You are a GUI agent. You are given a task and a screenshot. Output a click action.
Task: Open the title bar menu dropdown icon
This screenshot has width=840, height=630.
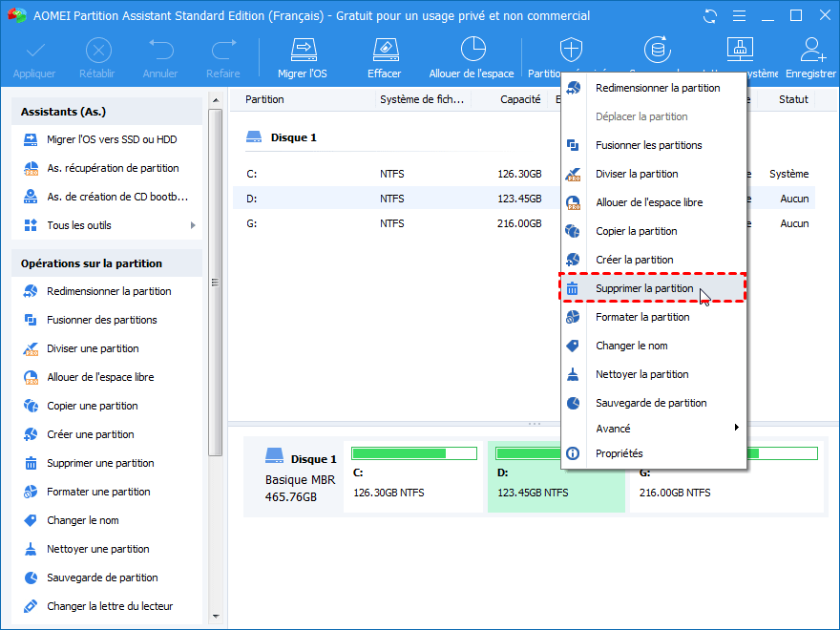738,16
